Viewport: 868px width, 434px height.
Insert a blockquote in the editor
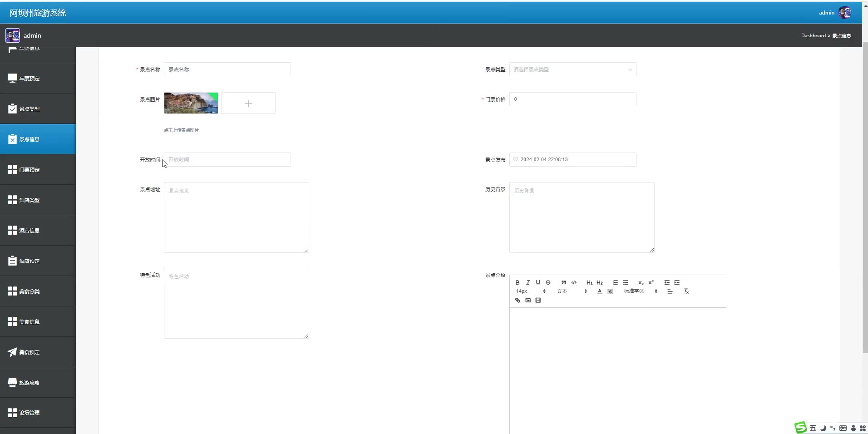[563, 282]
